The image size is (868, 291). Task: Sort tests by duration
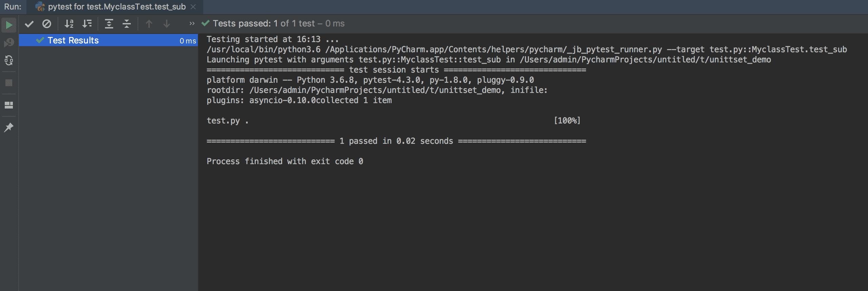tap(87, 24)
